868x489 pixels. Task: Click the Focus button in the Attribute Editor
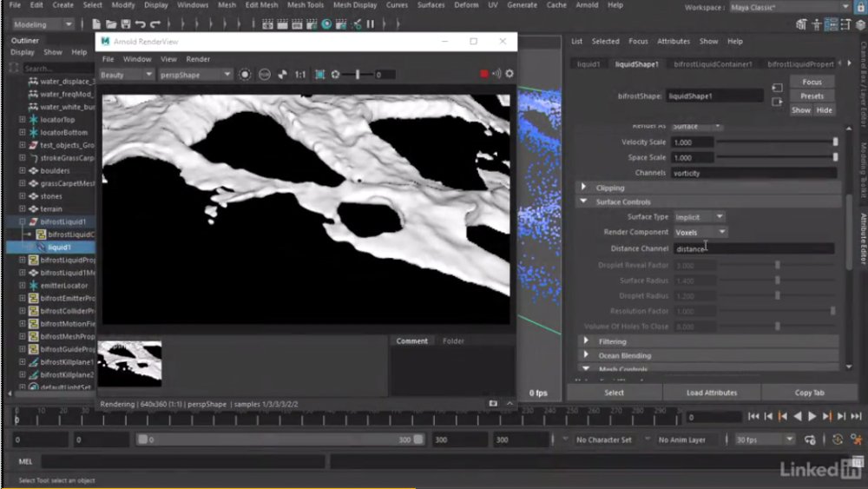[x=812, y=82]
